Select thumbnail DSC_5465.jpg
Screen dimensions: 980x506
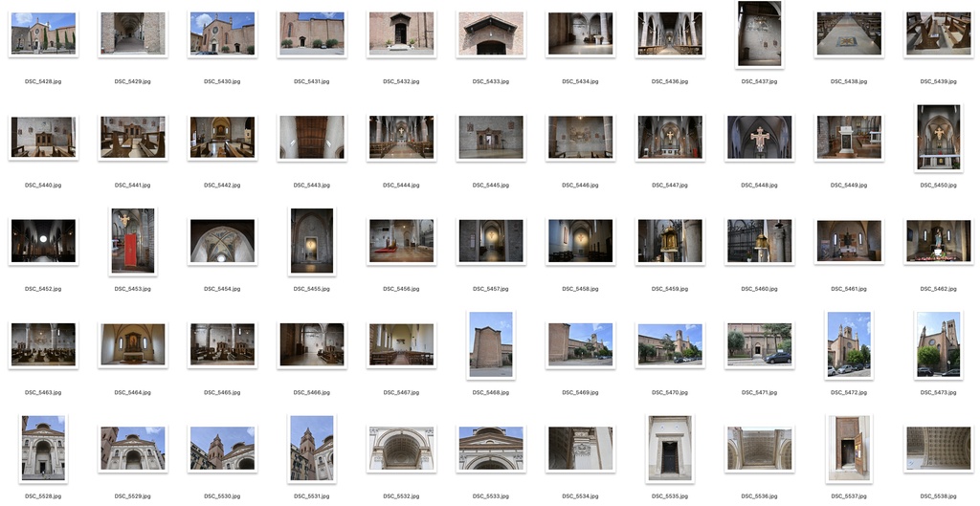click(222, 345)
